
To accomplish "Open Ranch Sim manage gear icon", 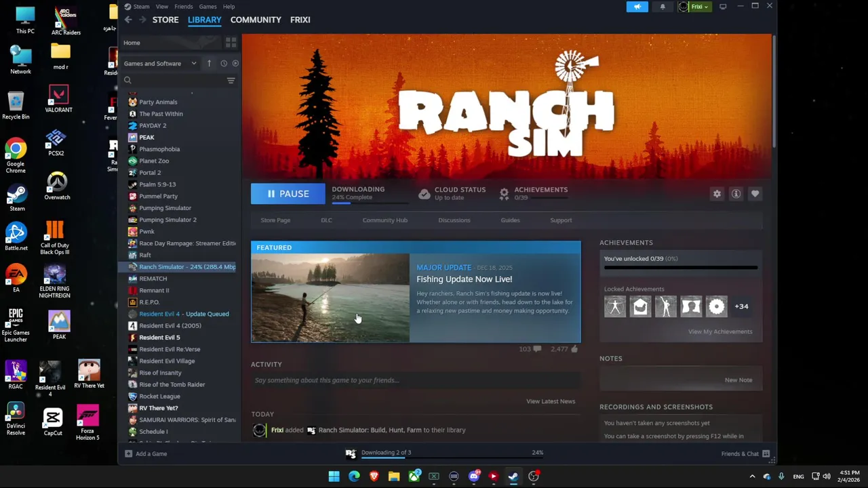I will click(717, 194).
